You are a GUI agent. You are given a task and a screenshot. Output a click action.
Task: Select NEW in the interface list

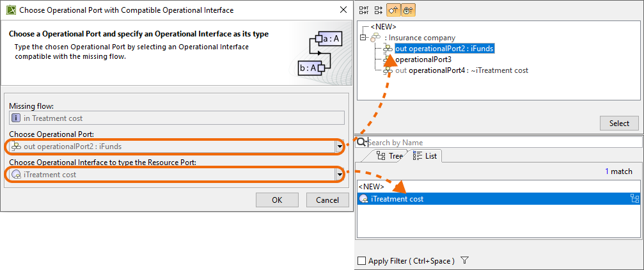[x=372, y=186]
